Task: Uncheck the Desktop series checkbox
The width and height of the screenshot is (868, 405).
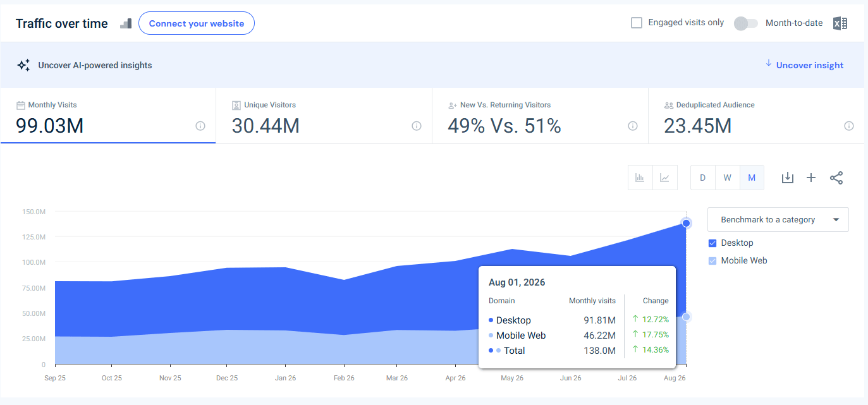Action: 712,243
